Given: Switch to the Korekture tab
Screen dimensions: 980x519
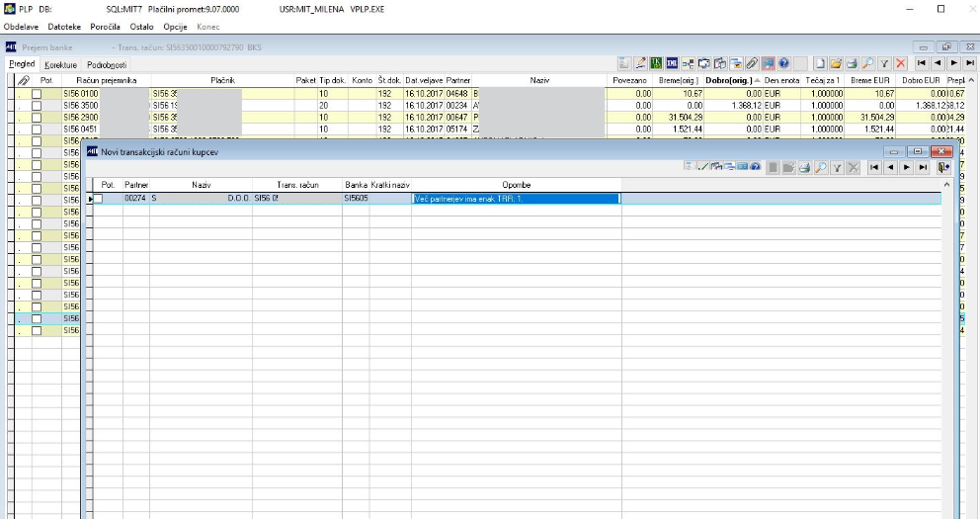Looking at the screenshot, I should [60, 65].
